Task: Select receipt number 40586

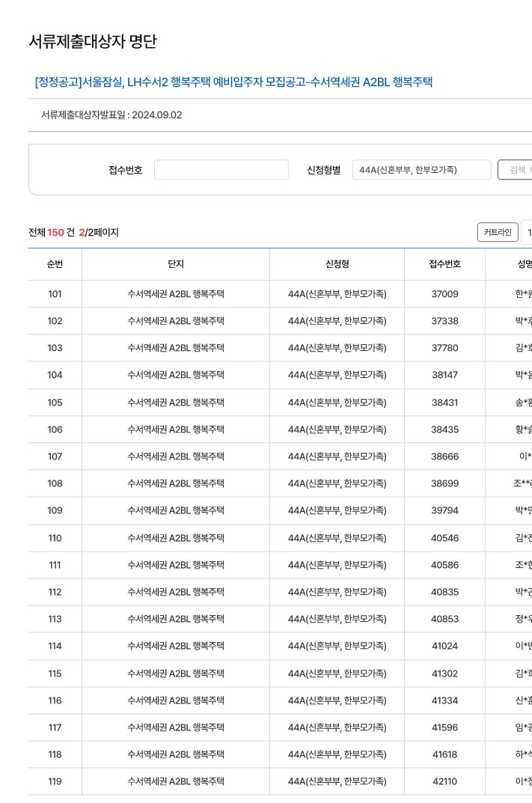Action: [x=444, y=565]
